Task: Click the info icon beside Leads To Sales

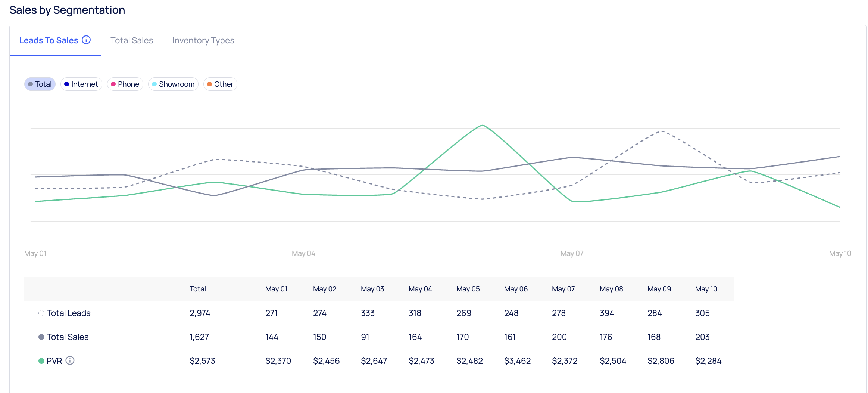Action: [86, 40]
